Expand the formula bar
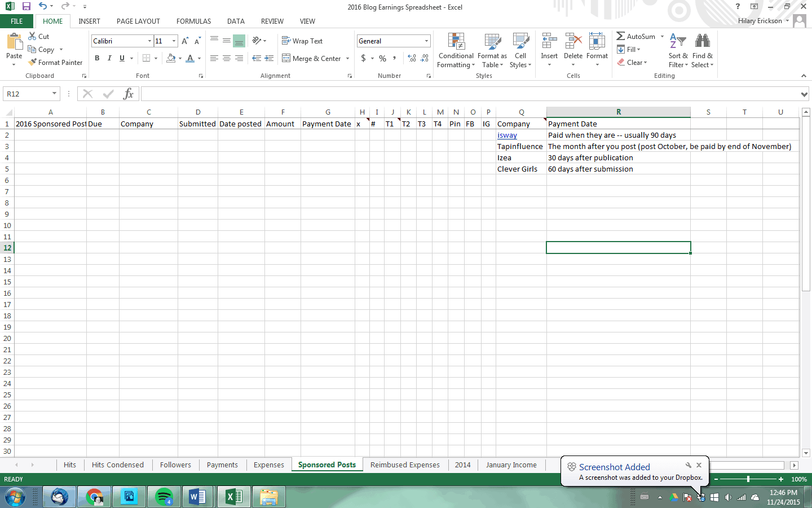The image size is (812, 508). (x=804, y=94)
